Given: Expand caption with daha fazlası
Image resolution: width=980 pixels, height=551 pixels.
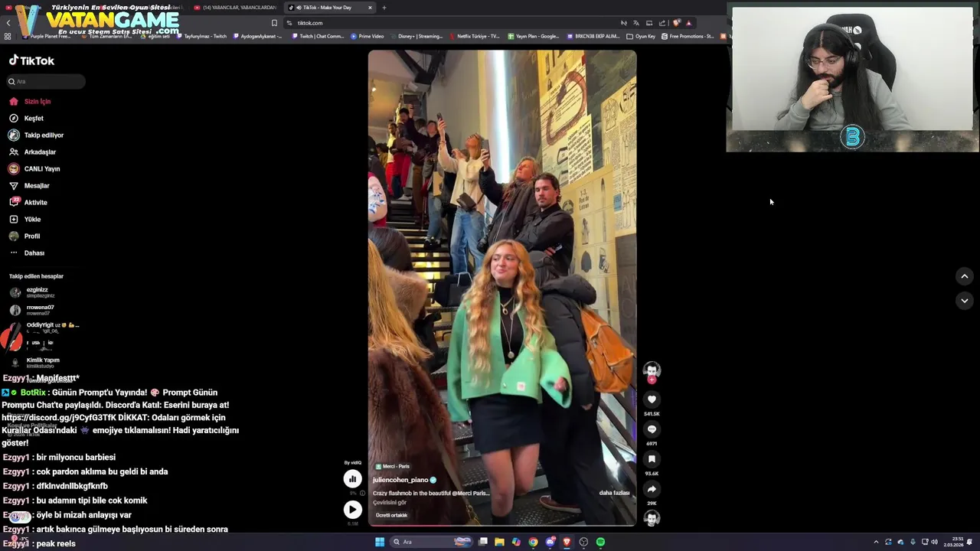Looking at the screenshot, I should 614,493.
